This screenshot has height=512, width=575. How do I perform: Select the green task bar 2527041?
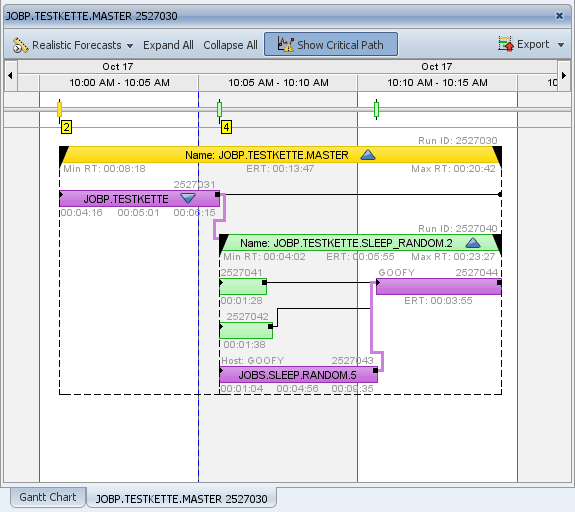(x=243, y=286)
